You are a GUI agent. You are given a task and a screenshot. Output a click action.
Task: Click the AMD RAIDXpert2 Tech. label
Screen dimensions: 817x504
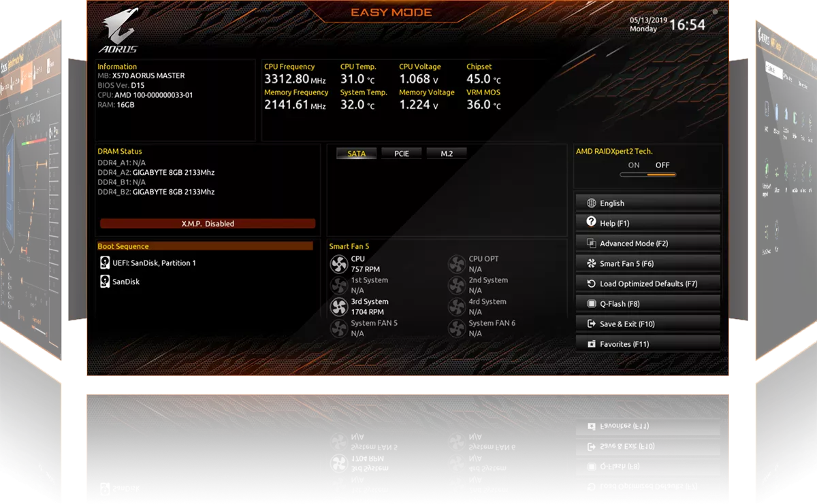click(614, 152)
